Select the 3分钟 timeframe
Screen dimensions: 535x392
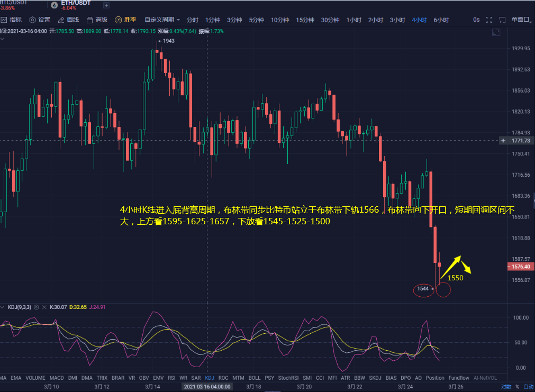point(234,20)
